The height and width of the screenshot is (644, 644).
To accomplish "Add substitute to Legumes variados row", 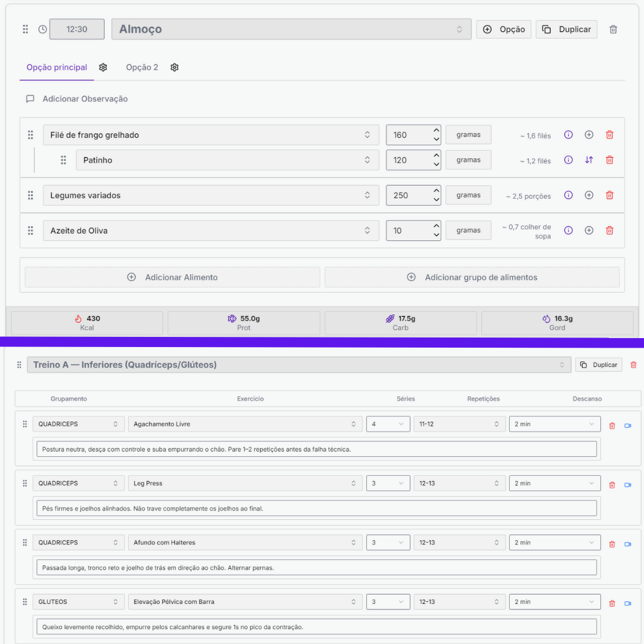I will [589, 195].
